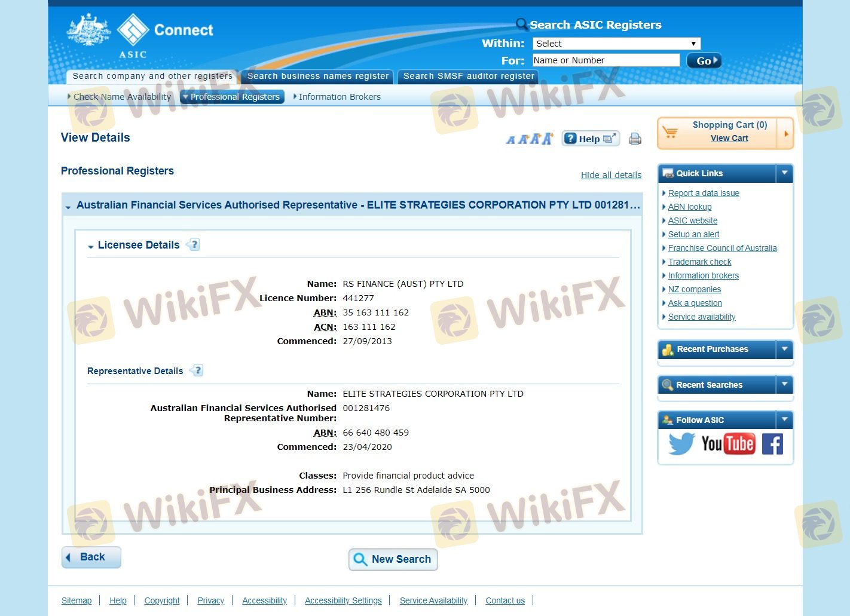Select licence number 441277 text
The width and height of the screenshot is (850, 616).
358,298
